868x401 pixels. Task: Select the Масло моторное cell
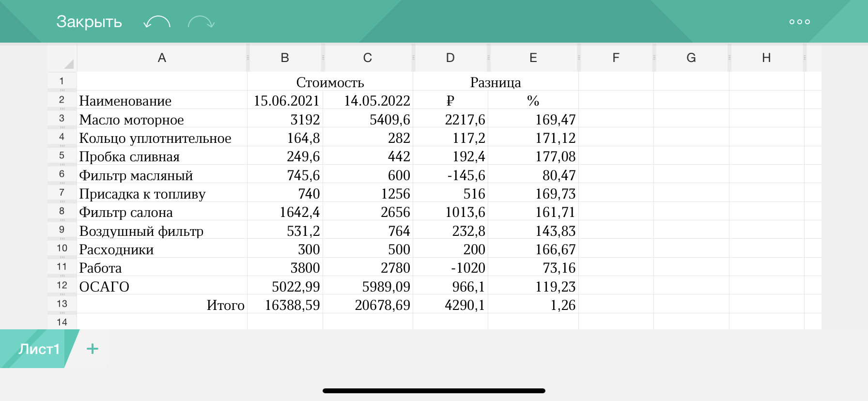tap(162, 119)
